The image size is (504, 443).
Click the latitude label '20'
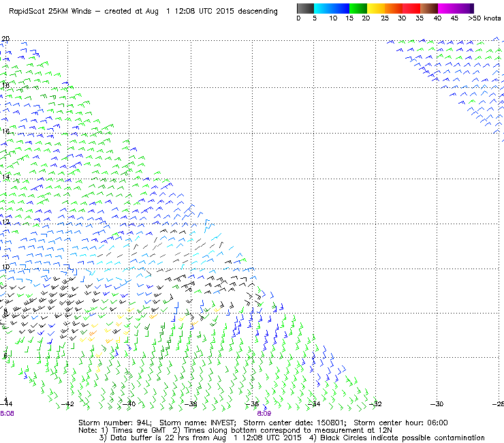pos(5,39)
